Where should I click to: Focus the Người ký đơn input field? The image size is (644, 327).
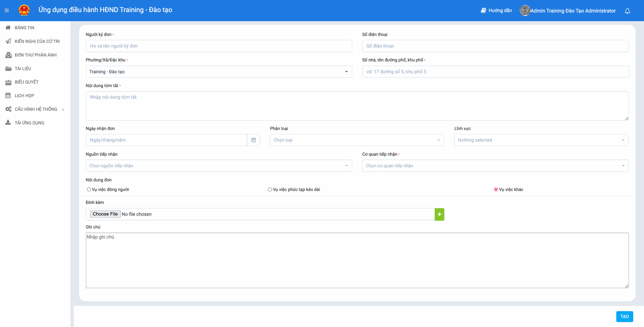[219, 46]
